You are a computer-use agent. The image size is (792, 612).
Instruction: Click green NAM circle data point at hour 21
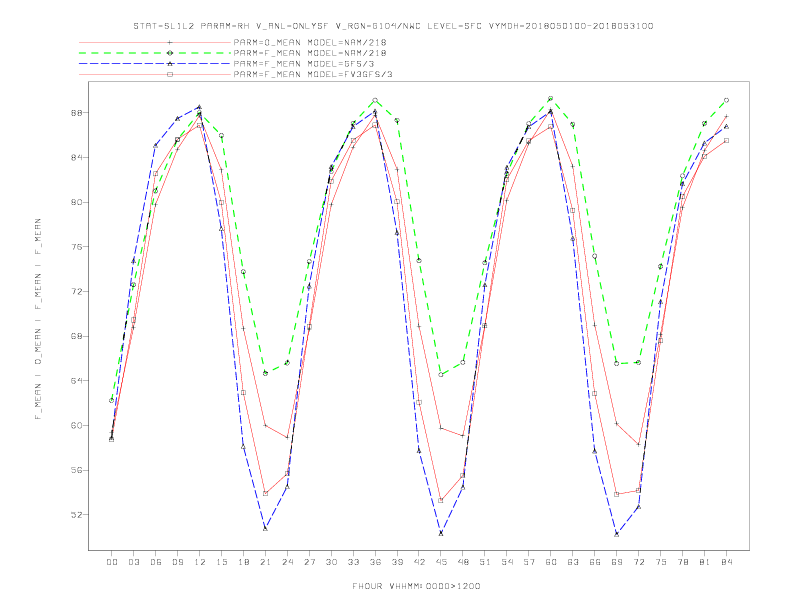(265, 373)
